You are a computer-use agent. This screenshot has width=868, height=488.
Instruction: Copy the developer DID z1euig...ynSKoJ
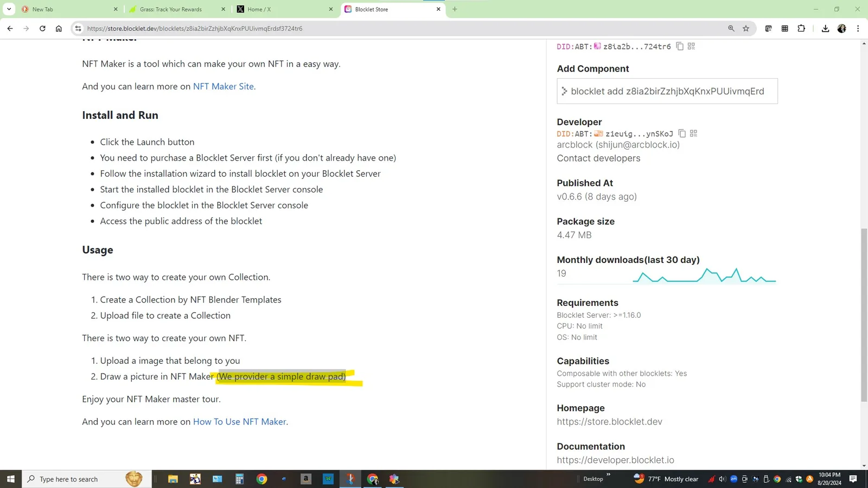pos(682,133)
